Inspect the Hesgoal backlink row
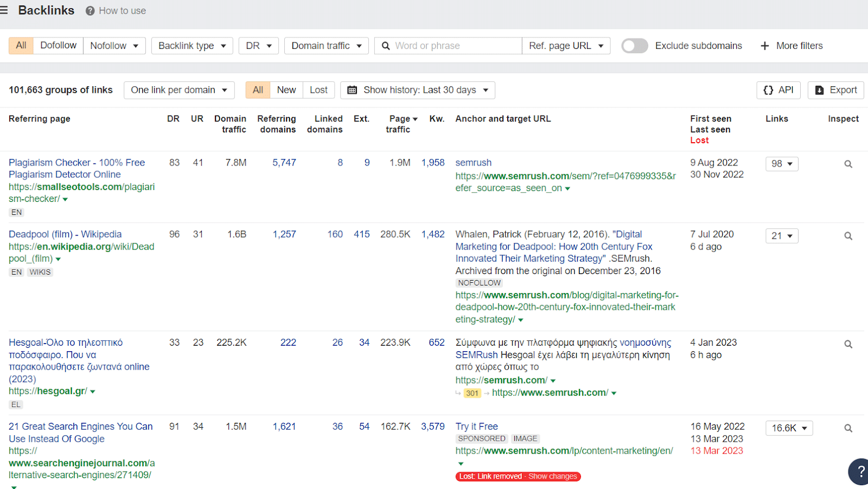This screenshot has height=489, width=868. 847,344
